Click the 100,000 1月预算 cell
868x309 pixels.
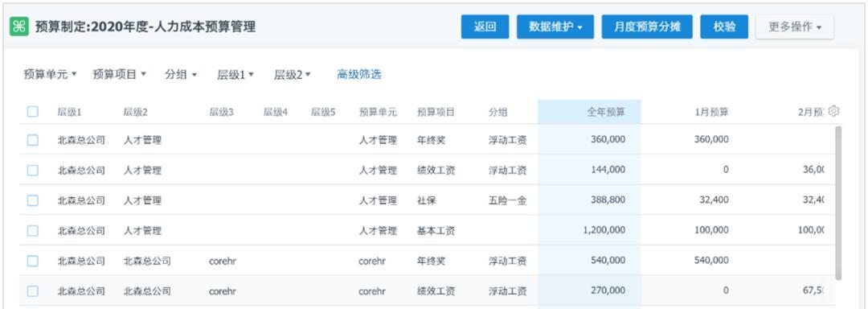click(x=712, y=230)
